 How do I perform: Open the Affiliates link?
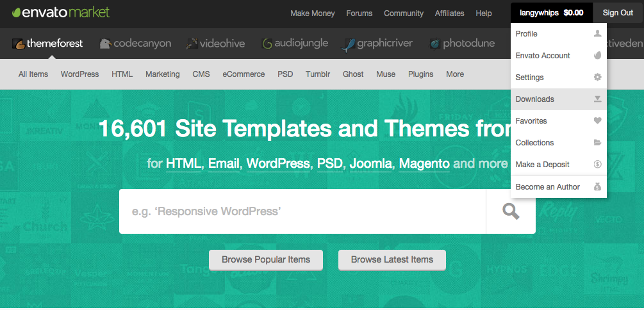450,13
